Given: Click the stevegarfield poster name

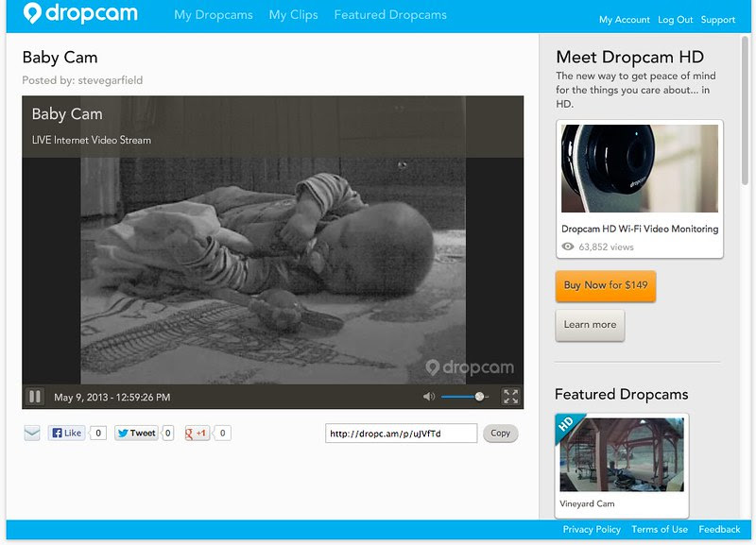Looking at the screenshot, I should coord(110,80).
